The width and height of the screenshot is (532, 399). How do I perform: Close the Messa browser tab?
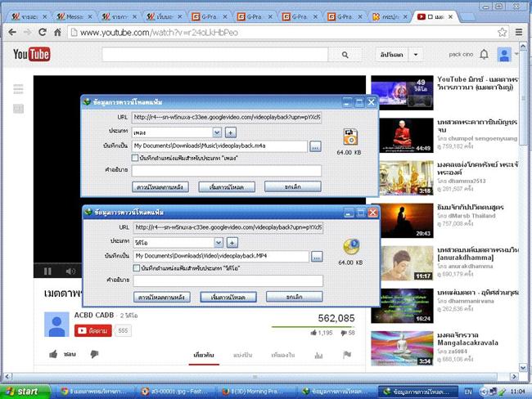pos(90,16)
